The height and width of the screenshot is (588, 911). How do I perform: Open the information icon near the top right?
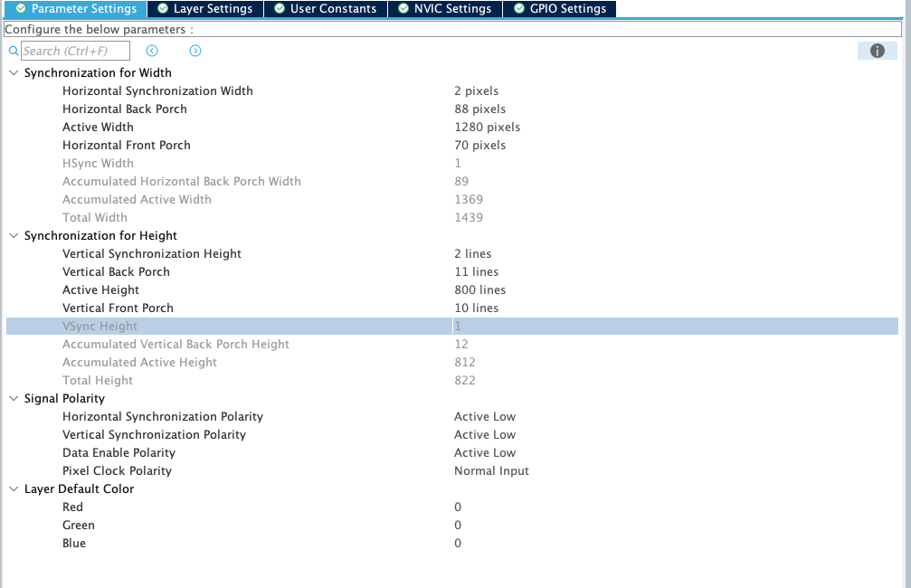(877, 51)
